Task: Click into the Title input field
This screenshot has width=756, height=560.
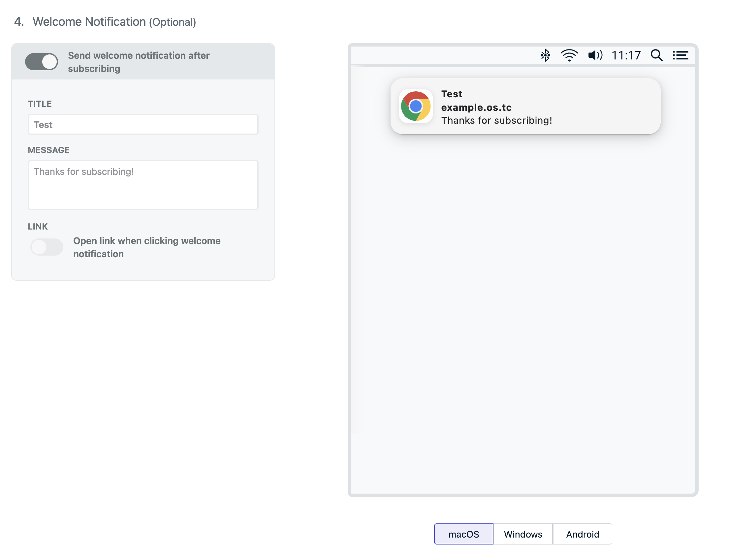Action: [143, 125]
